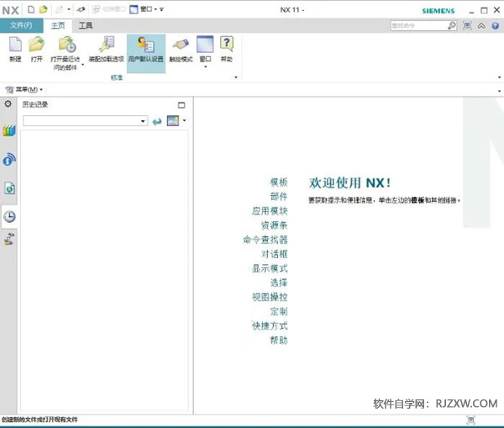Open the Parts welcome link
504x428 pixels.
point(278,196)
